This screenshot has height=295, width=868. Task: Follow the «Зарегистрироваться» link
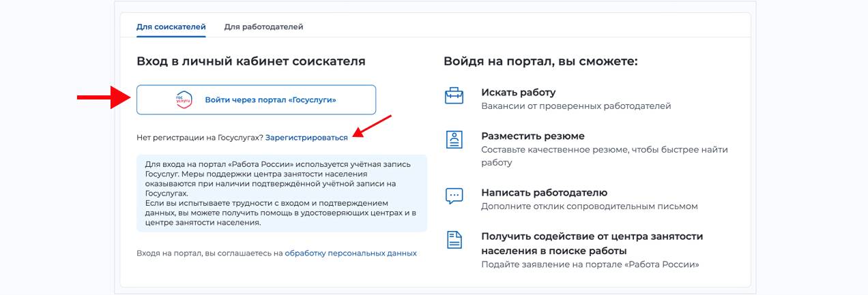pos(306,137)
